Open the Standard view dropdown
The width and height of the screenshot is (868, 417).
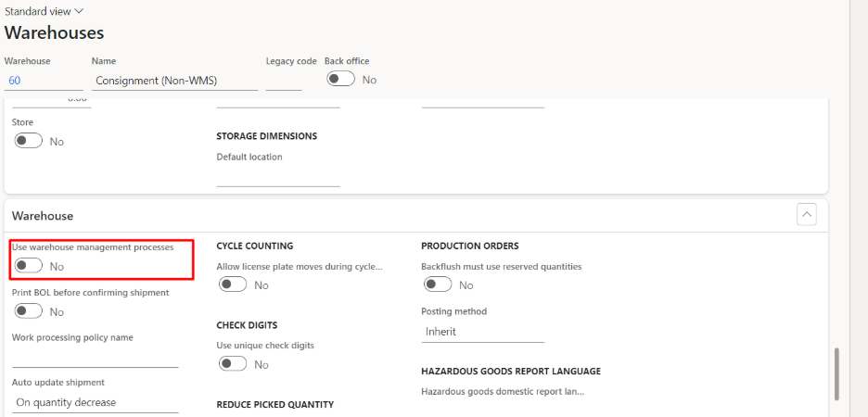coord(44,11)
